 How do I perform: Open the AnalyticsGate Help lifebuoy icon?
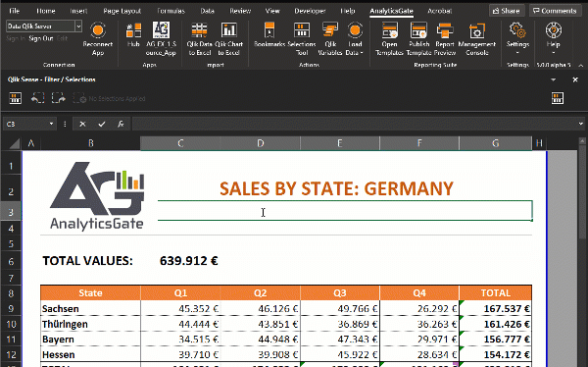(x=554, y=30)
